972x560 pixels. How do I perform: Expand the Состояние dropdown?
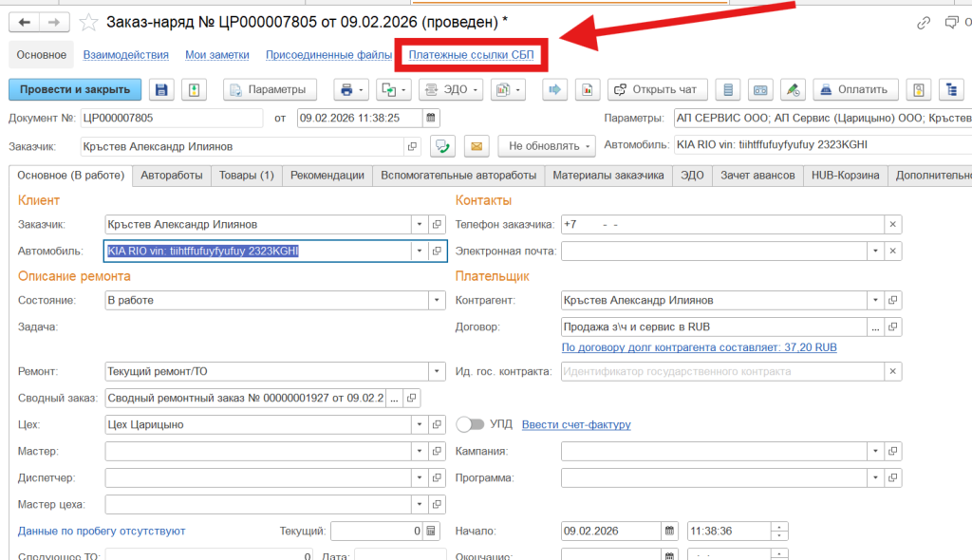coord(437,300)
